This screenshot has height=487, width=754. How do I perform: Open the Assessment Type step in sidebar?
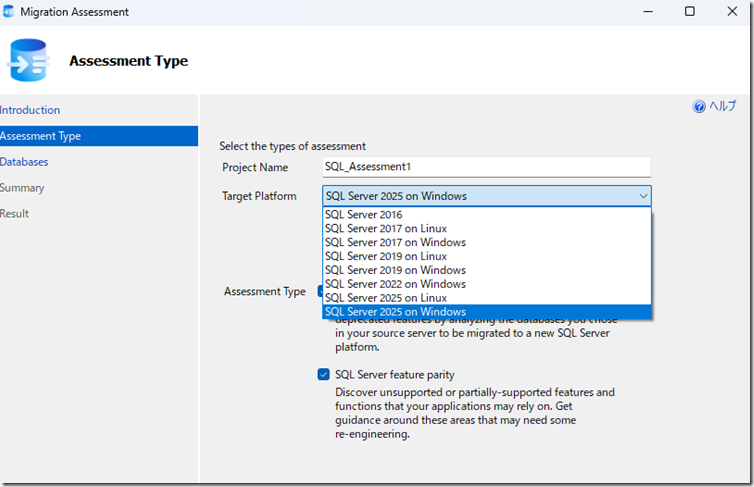pos(41,136)
